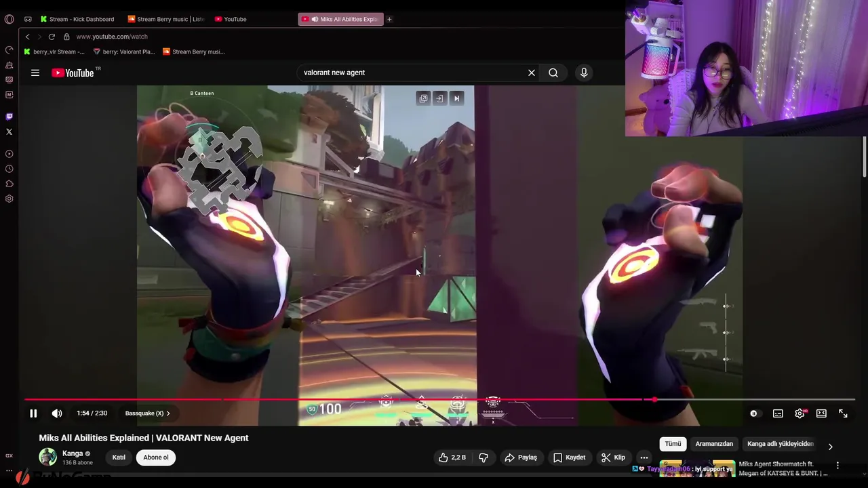Viewport: 868px width, 488px height.
Task: Select the Miks All Abilities tab
Action: [x=340, y=19]
